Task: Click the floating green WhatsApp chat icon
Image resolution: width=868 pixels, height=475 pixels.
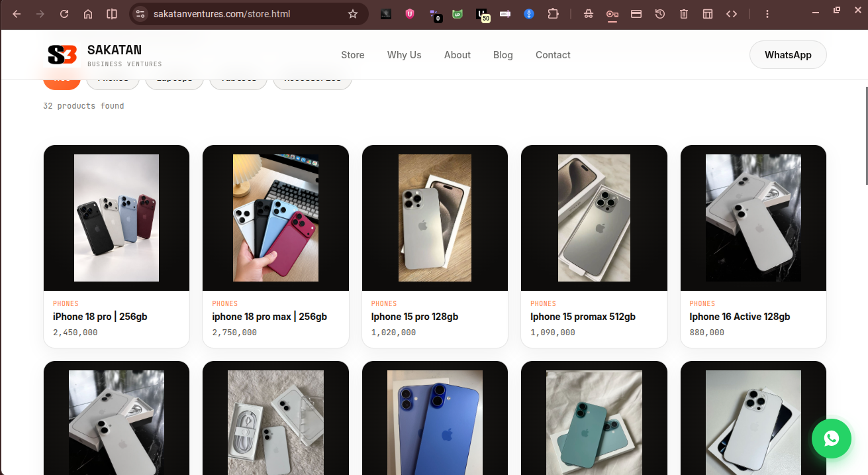Action: pyautogui.click(x=832, y=439)
